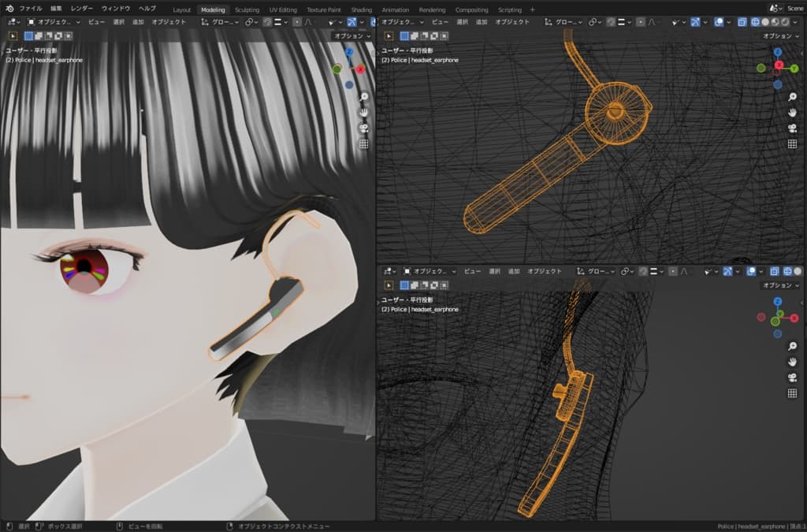Toggle camera view icon in bottom-right viewport

(792, 378)
